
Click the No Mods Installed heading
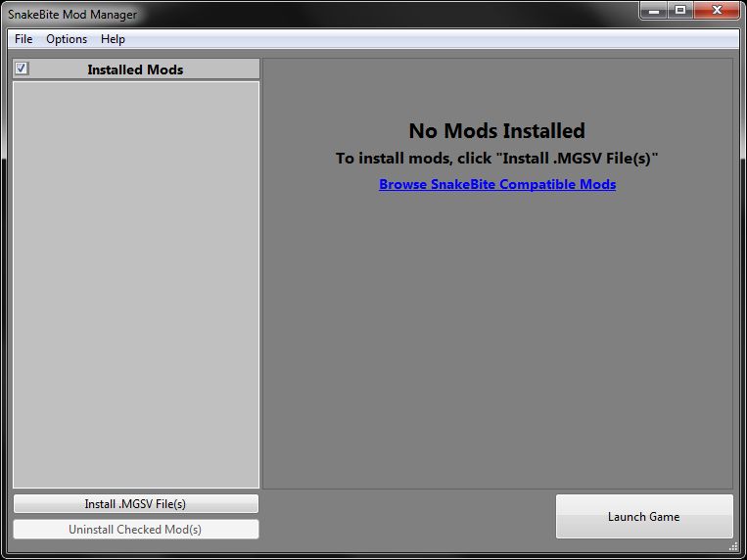point(497,130)
